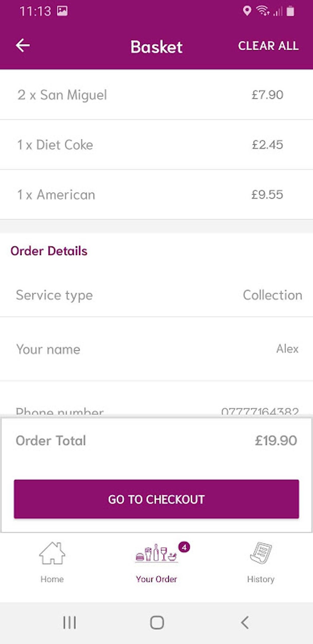Select the 1 x Diet Coke item
The width and height of the screenshot is (313, 644).
[x=55, y=145]
